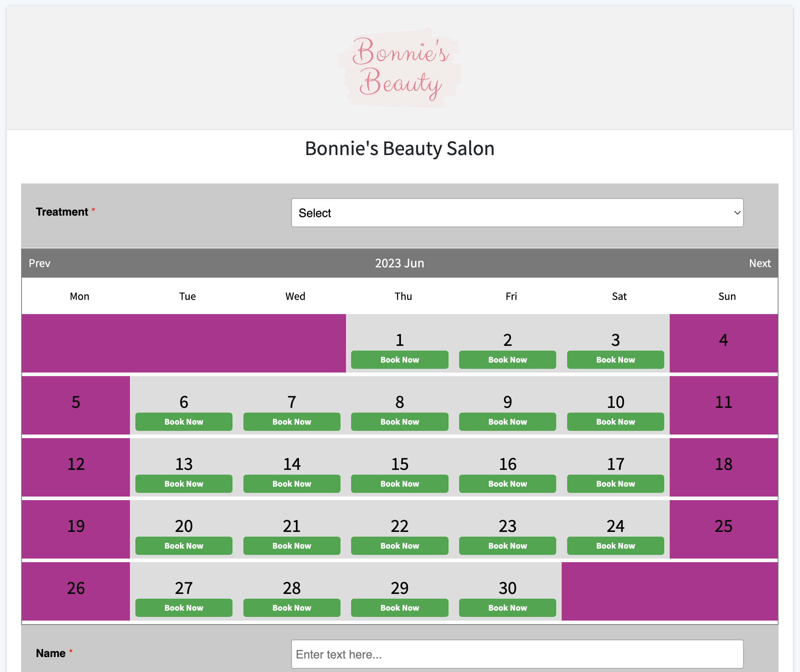Viewport: 800px width, 672px height.
Task: Book a treatment for June 13
Action: 184,483
